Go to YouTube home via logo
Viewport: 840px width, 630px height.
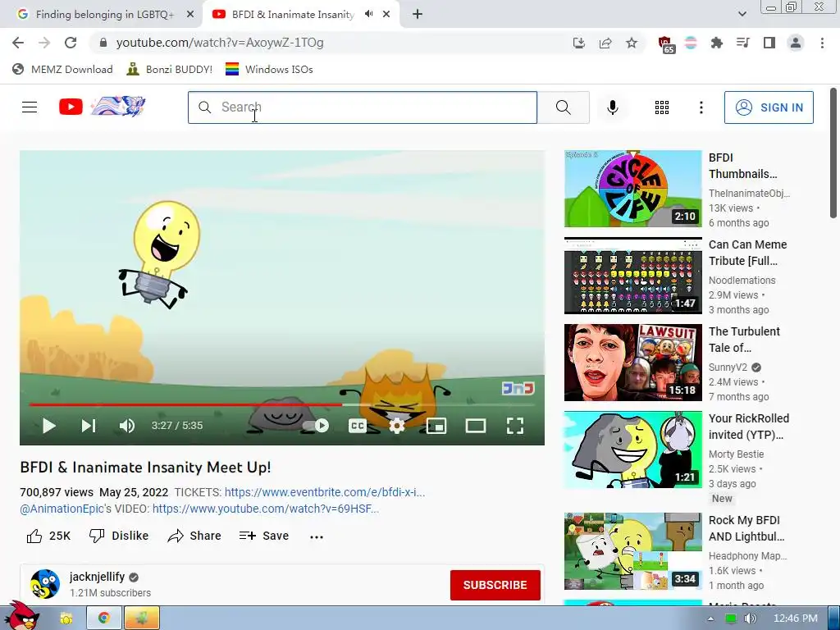pyautogui.click(x=102, y=107)
